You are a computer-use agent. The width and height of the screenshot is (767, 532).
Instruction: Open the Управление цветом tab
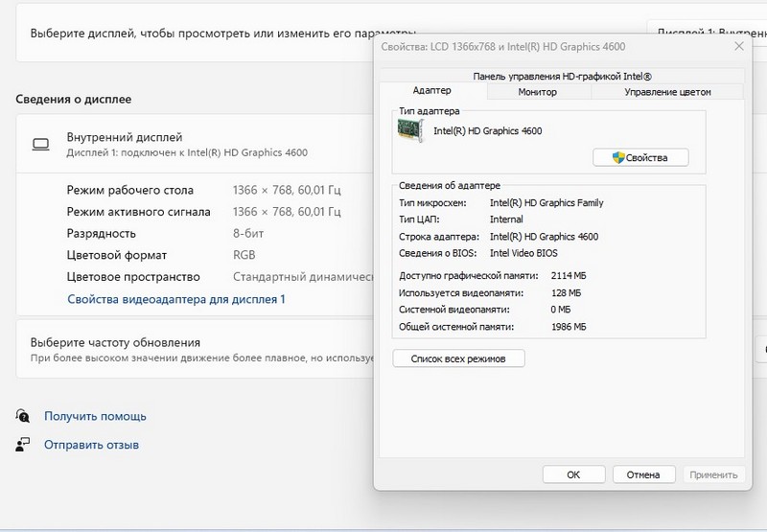667,92
